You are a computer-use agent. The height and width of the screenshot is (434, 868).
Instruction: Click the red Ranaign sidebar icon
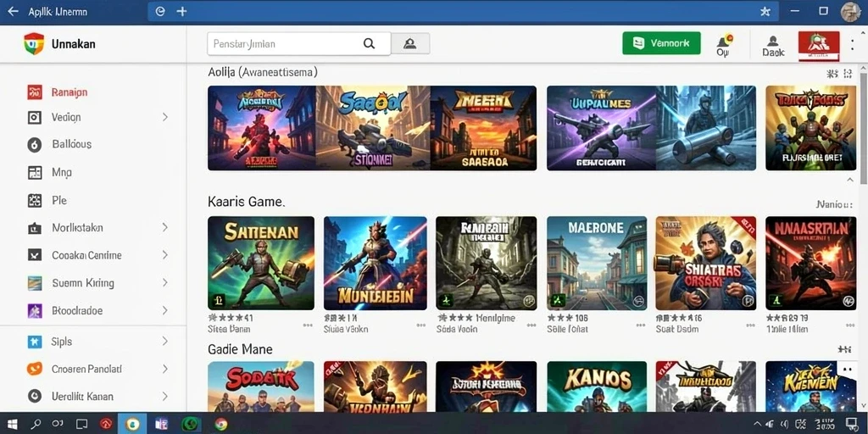coord(34,92)
